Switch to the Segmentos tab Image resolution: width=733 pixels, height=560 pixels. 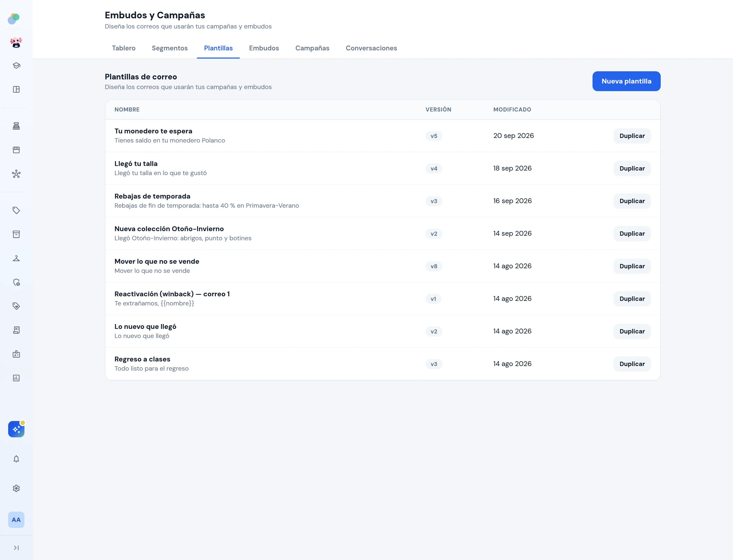(170, 48)
